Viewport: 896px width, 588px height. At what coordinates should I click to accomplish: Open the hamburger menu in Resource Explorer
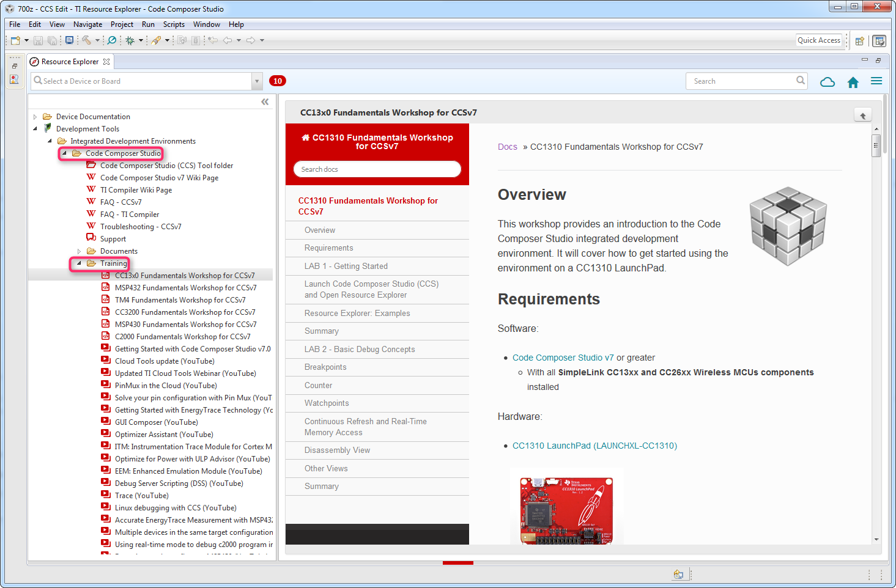pyautogui.click(x=876, y=81)
